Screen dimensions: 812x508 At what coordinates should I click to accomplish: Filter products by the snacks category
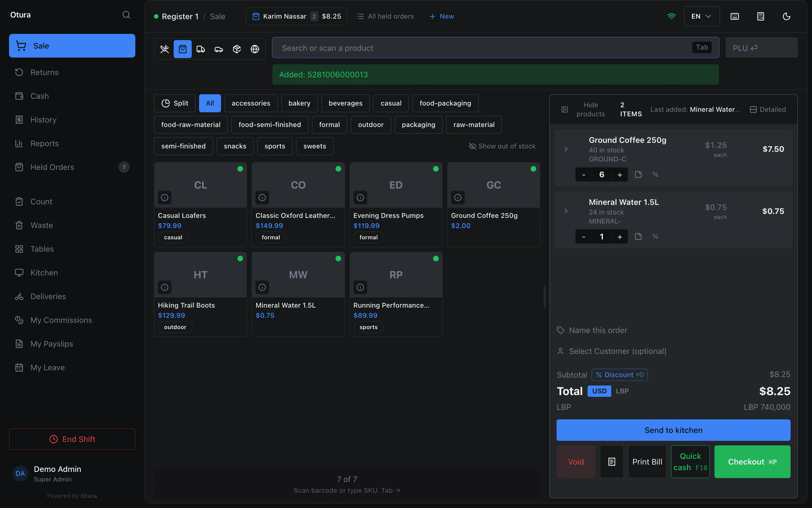point(235,146)
